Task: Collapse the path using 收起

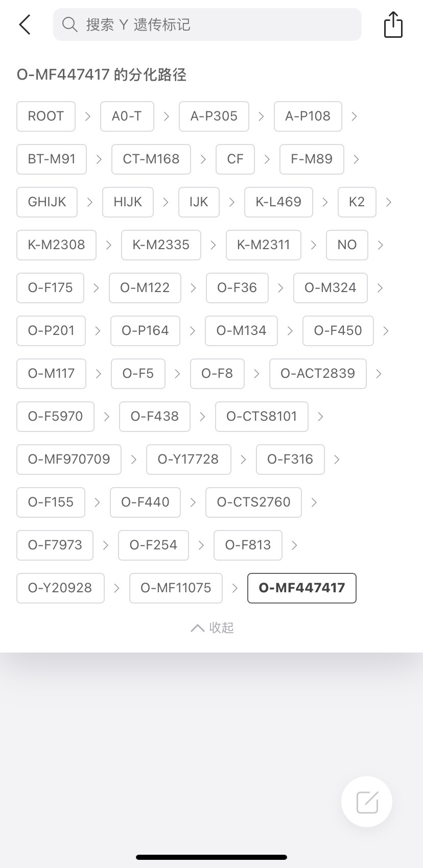Action: [221, 628]
